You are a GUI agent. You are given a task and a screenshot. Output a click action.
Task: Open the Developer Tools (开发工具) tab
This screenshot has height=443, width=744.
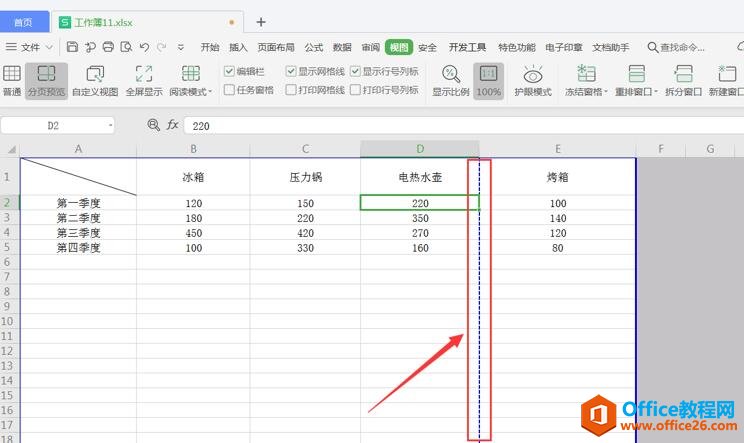pos(467,47)
